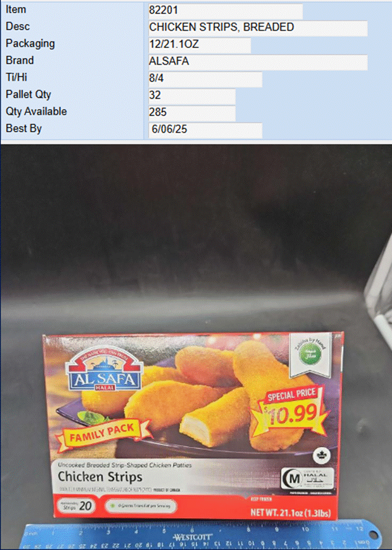This screenshot has width=392, height=550.
Task: Click the Ti/Hi field showing 8/4
Action: click(205, 79)
